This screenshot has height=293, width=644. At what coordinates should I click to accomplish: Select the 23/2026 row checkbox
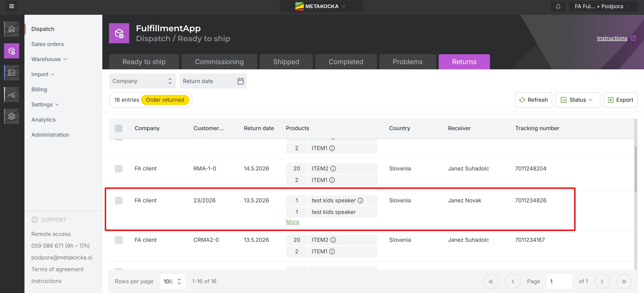pyautogui.click(x=118, y=200)
